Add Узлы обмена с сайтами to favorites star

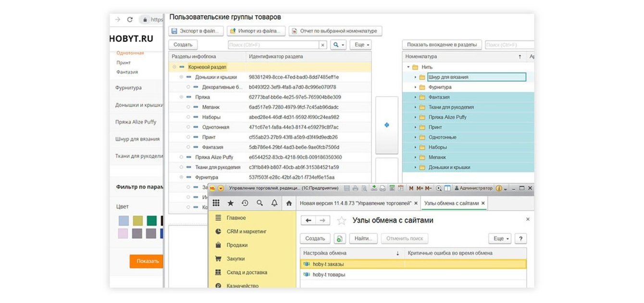coord(341,220)
